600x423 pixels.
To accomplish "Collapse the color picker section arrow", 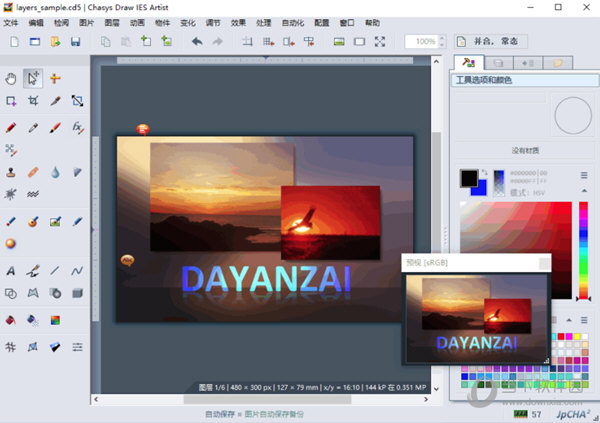I will click(584, 190).
